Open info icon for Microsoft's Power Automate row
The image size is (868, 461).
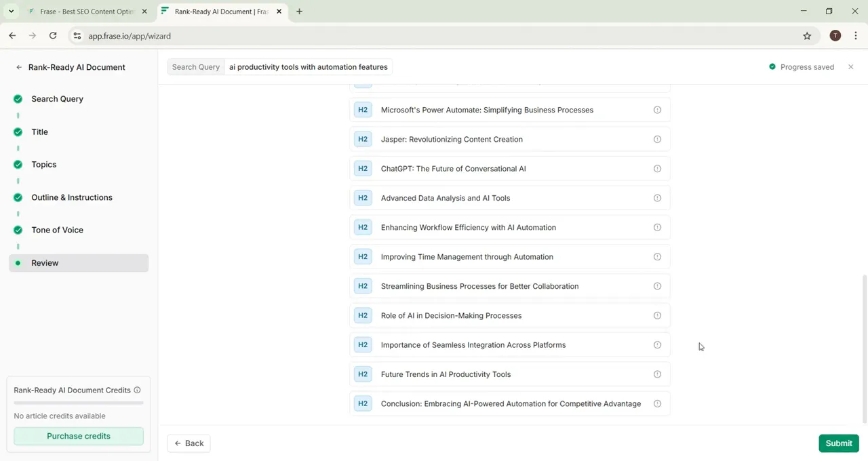point(657,110)
